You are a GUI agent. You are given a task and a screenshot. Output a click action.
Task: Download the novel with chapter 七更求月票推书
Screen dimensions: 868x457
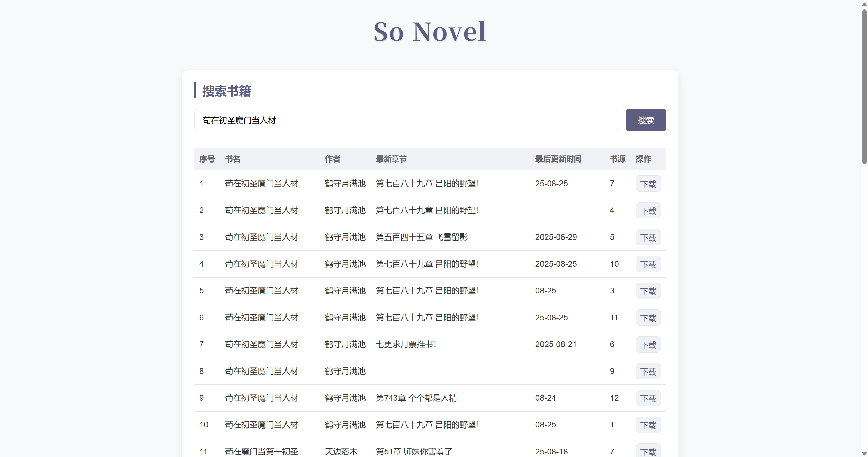tap(648, 344)
